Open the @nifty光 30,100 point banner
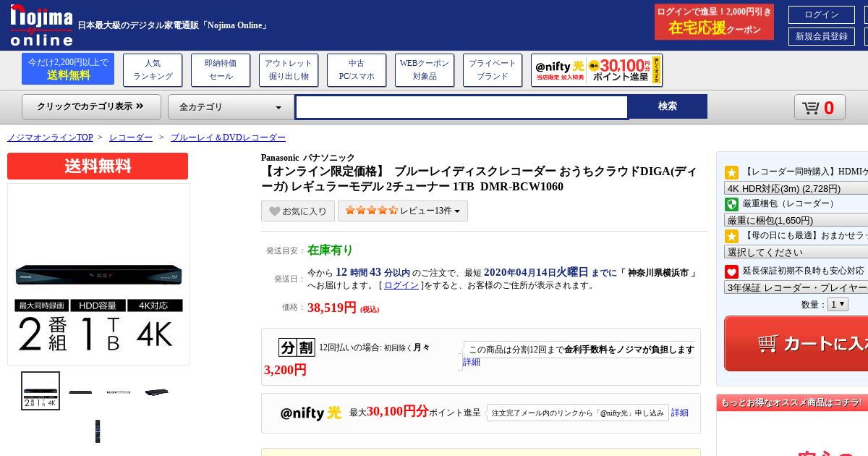 (597, 70)
